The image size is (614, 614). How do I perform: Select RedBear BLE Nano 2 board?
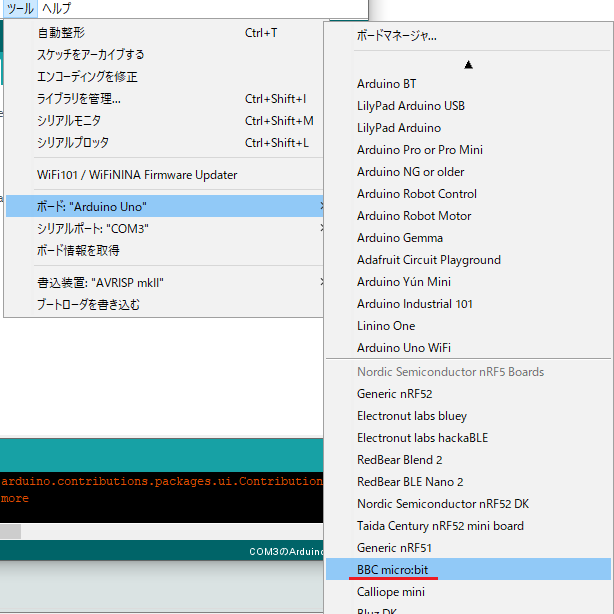click(x=468, y=482)
